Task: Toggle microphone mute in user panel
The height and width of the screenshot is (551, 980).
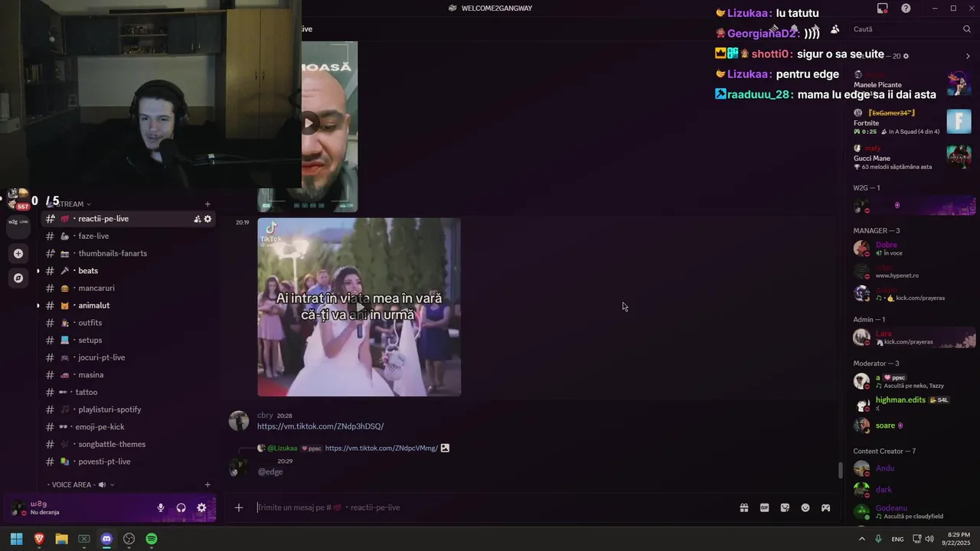Action: pos(161,507)
